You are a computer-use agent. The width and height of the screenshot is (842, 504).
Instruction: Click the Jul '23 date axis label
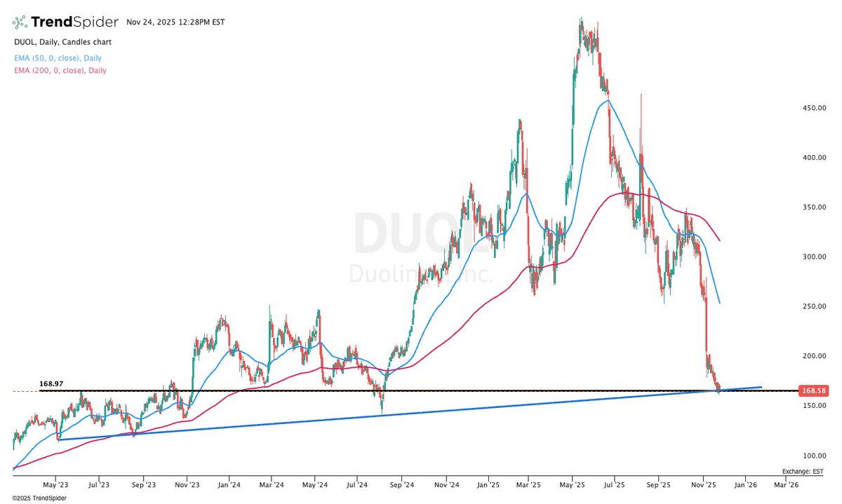(99, 484)
